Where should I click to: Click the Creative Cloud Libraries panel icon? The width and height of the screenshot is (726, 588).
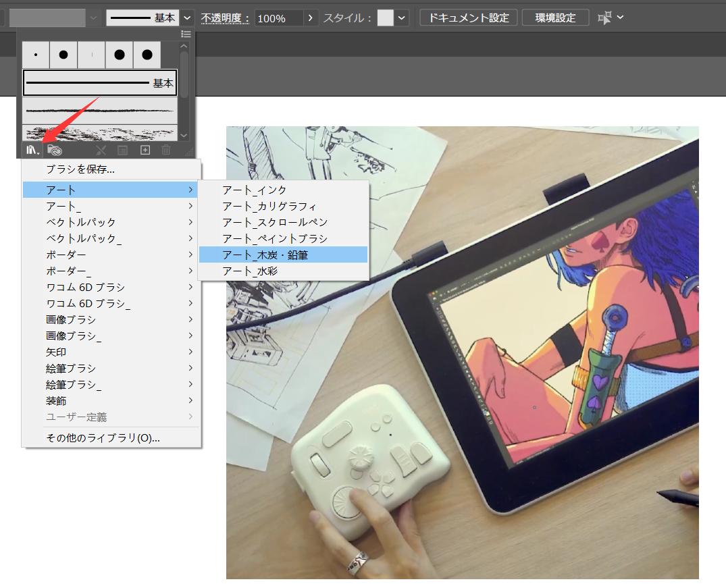pos(55,151)
